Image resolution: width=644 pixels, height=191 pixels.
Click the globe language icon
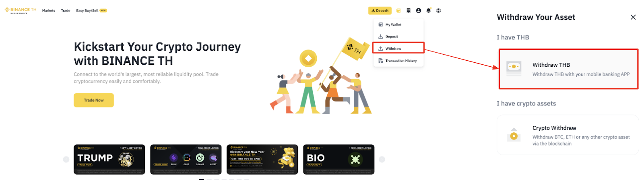click(439, 11)
